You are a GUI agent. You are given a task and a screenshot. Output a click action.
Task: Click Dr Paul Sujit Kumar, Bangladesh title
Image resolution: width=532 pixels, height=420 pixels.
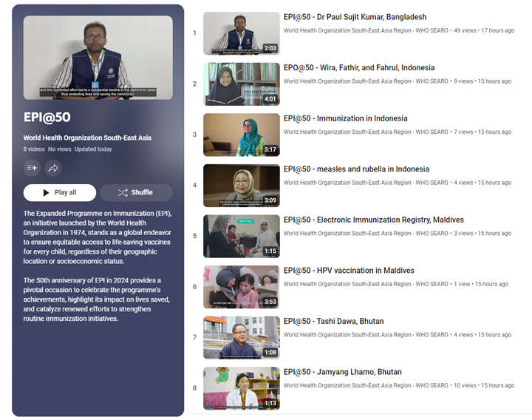(355, 17)
